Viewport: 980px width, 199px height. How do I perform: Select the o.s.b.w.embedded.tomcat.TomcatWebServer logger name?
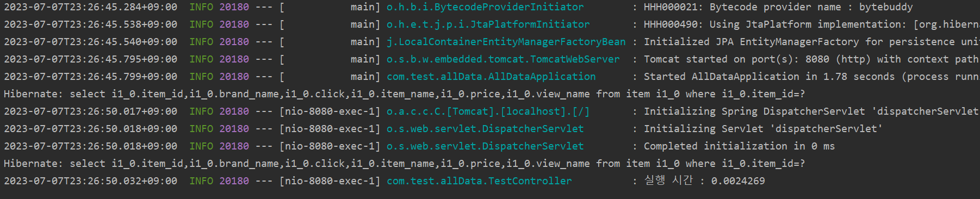pyautogui.click(x=503, y=59)
